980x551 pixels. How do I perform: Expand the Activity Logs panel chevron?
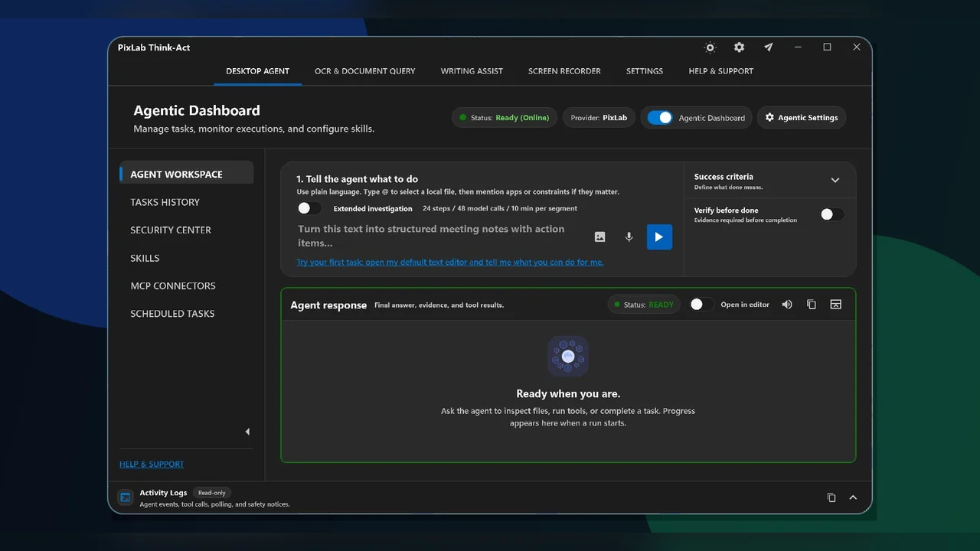pyautogui.click(x=853, y=497)
